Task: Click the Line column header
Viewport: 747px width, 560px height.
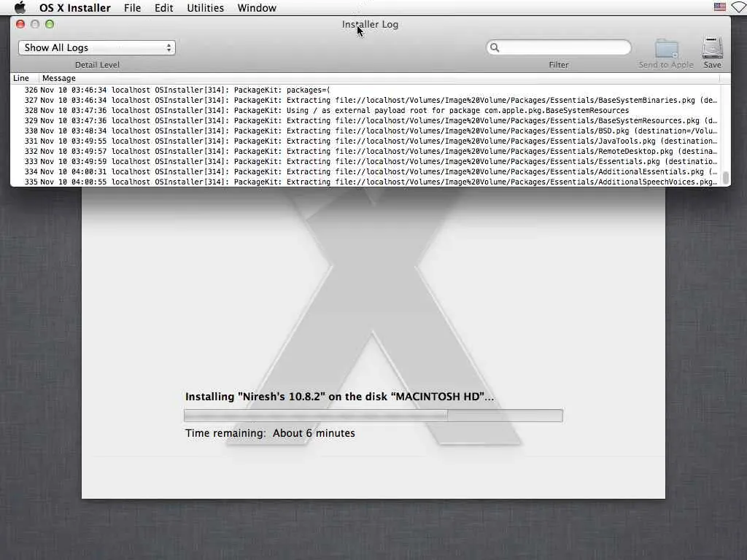Action: pos(21,78)
